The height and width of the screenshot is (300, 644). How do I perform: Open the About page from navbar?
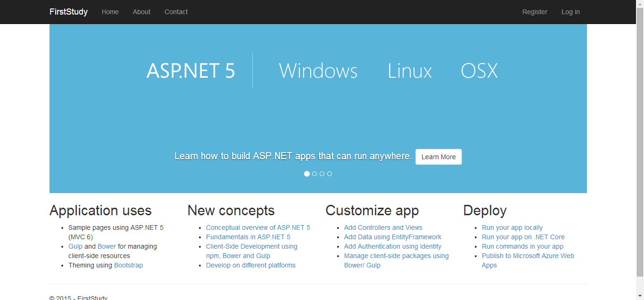pos(141,12)
